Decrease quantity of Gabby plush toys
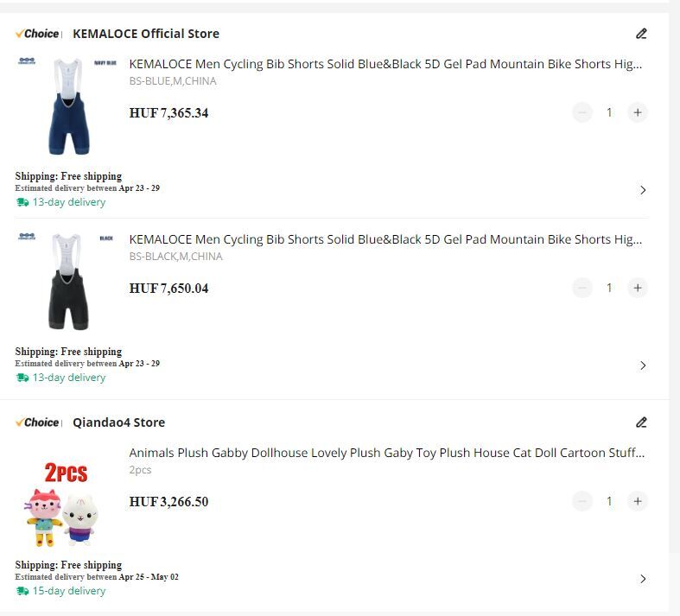 point(582,501)
